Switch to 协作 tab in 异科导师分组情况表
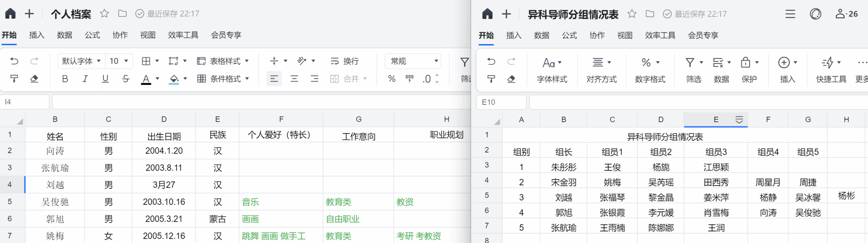The width and height of the screenshot is (868, 243). tap(597, 35)
